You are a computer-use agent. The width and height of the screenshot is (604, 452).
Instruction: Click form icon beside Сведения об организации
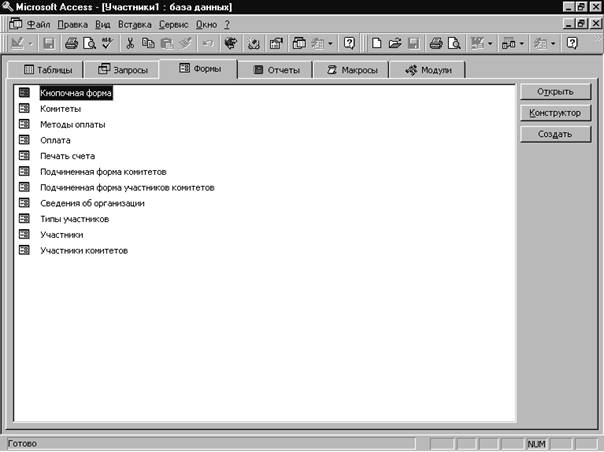[24, 203]
